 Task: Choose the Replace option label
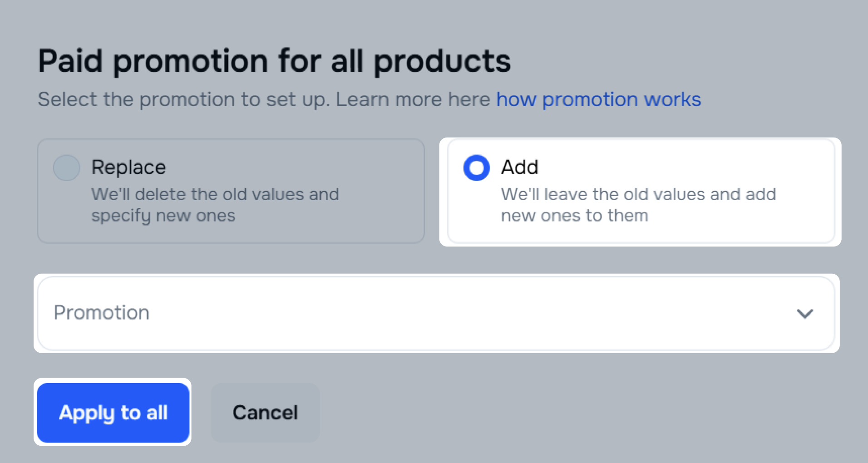pos(129,167)
